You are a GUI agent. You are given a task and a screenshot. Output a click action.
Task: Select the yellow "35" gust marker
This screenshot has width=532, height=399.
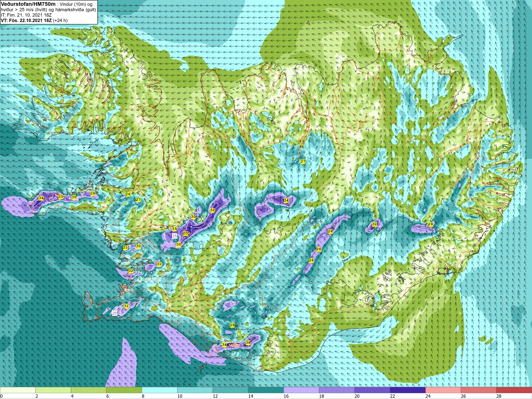185,233
